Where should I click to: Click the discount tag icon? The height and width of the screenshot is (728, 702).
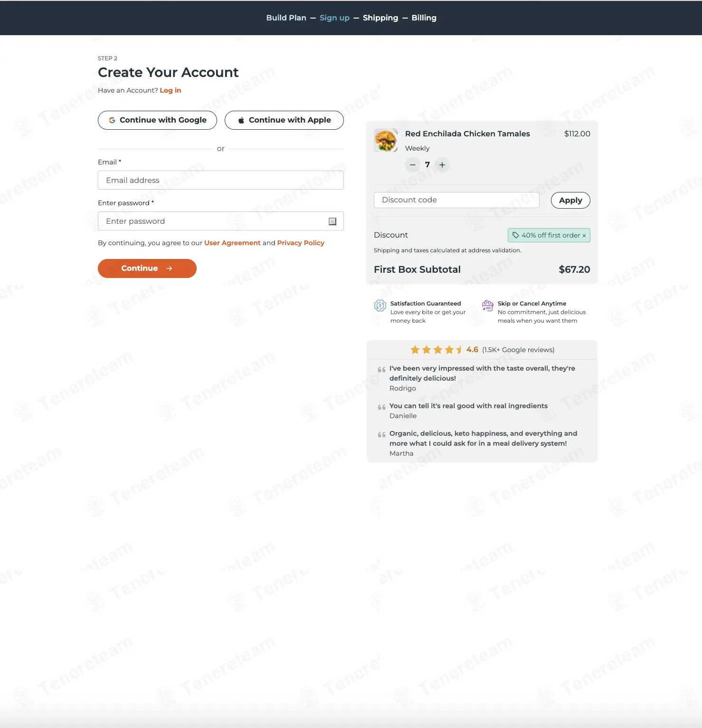(x=515, y=235)
